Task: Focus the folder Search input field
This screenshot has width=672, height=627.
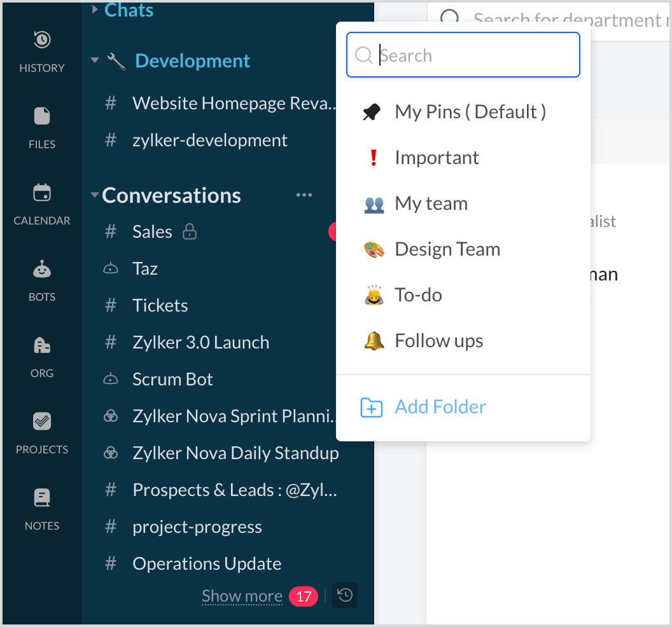Action: [x=471, y=55]
